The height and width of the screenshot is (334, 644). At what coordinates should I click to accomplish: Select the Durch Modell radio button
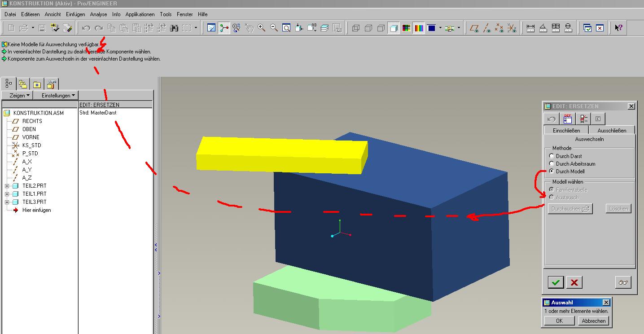pyautogui.click(x=552, y=171)
